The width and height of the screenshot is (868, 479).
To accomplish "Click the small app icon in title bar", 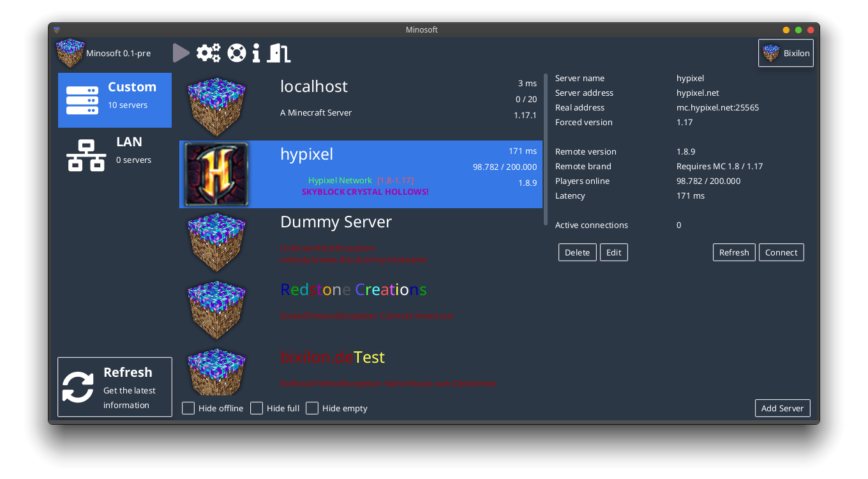I will [57, 29].
